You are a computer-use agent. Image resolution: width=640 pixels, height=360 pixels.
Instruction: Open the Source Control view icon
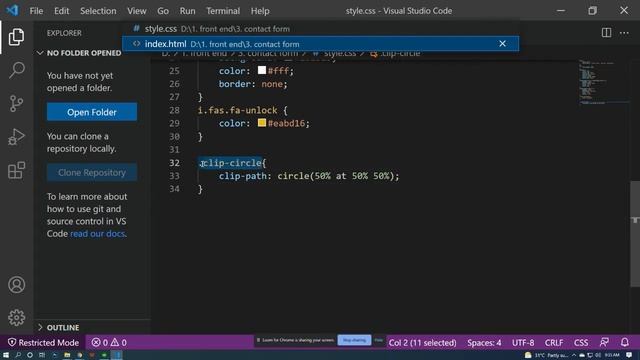click(16, 103)
